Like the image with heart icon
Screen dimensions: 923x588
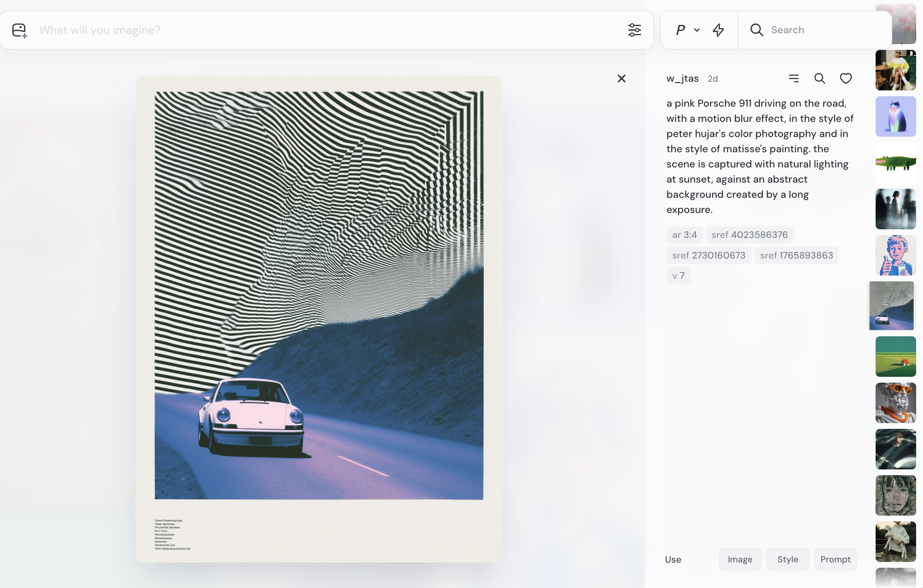(846, 78)
